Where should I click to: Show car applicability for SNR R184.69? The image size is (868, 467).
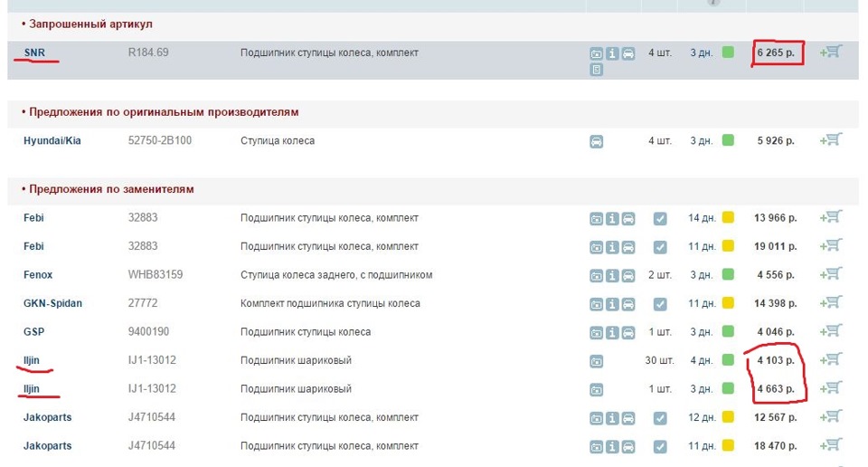628,53
